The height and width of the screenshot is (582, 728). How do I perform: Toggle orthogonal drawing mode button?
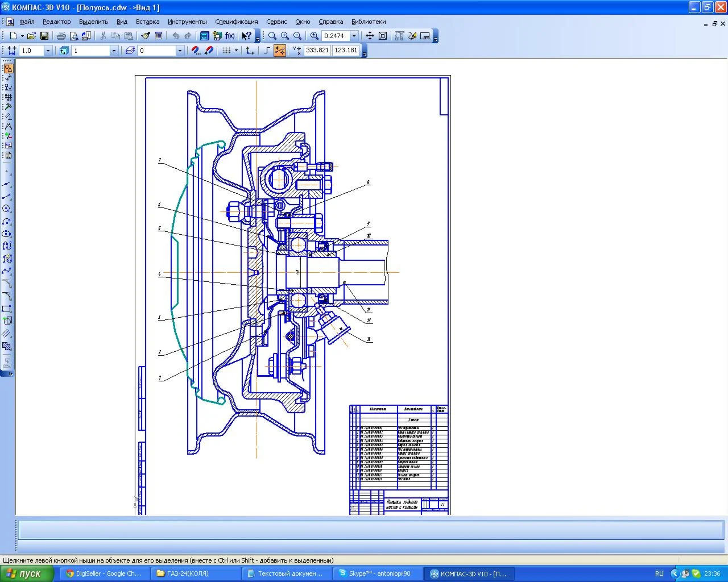[x=267, y=51]
